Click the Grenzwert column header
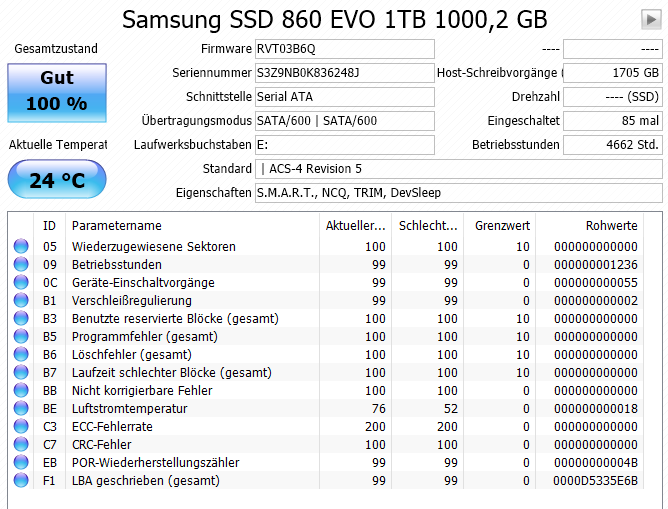 tap(500, 225)
